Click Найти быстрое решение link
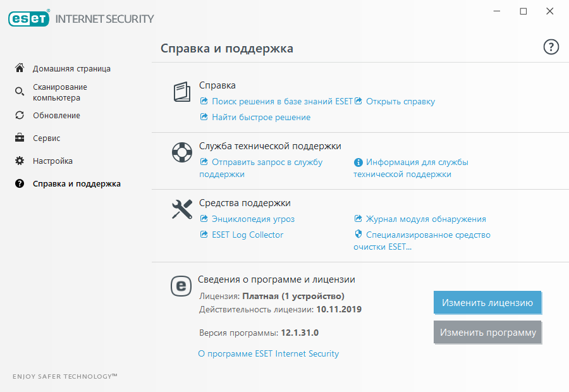569x392 pixels. (261, 117)
